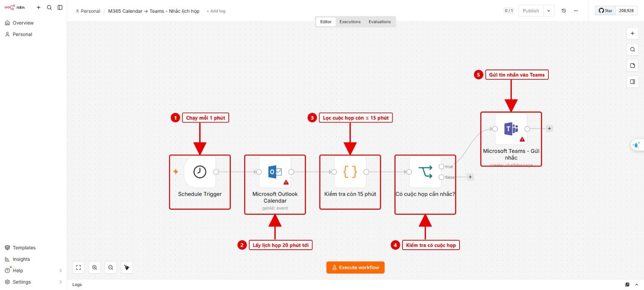The image size is (644, 290).
Task: Expand the Settings menu
Action: (x=33, y=282)
